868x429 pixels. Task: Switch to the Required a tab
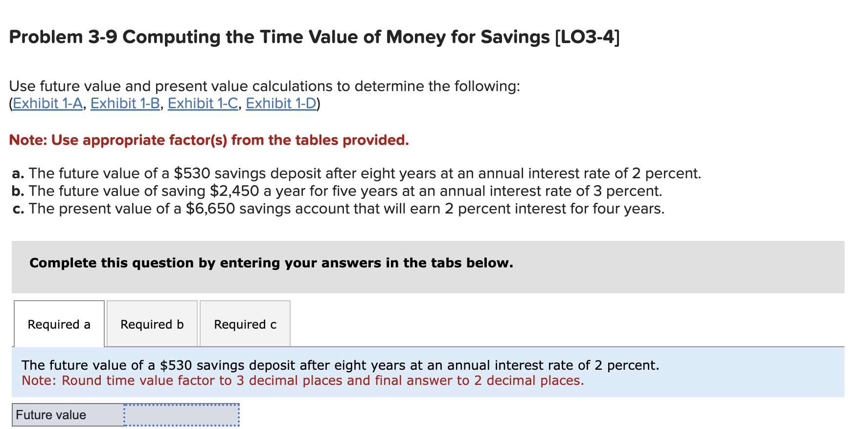click(x=59, y=324)
